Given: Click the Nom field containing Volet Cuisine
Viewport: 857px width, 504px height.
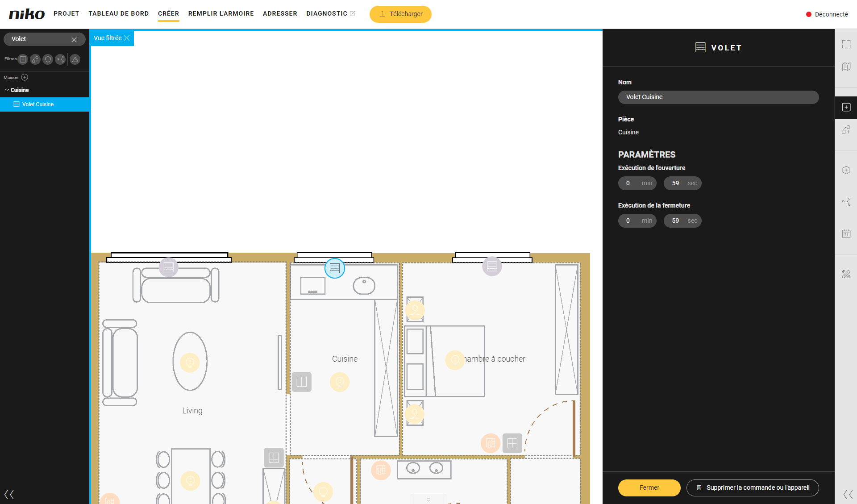Looking at the screenshot, I should pos(718,97).
